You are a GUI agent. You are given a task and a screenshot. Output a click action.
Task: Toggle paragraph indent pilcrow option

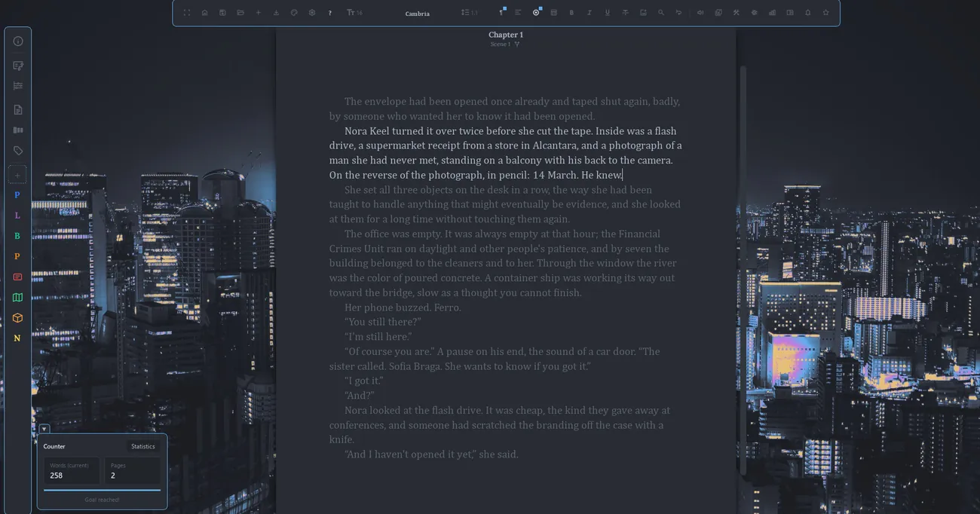point(501,12)
